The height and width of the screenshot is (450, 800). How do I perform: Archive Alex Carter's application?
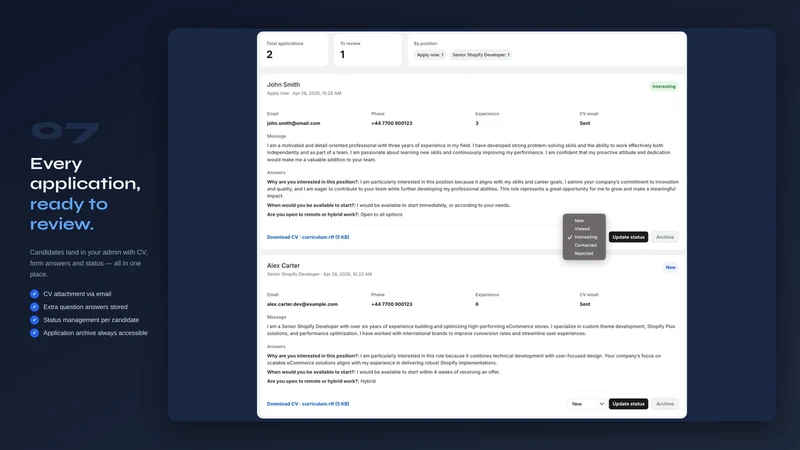[x=664, y=404]
